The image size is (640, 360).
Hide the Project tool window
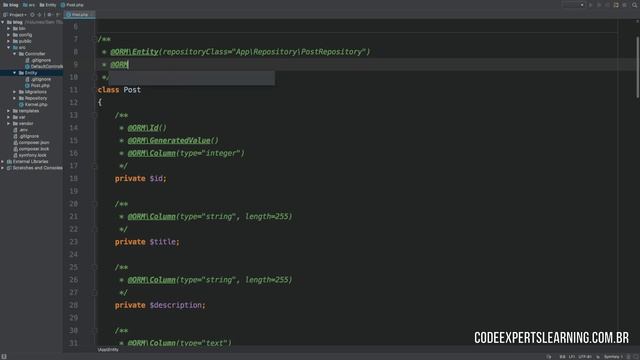58,15
